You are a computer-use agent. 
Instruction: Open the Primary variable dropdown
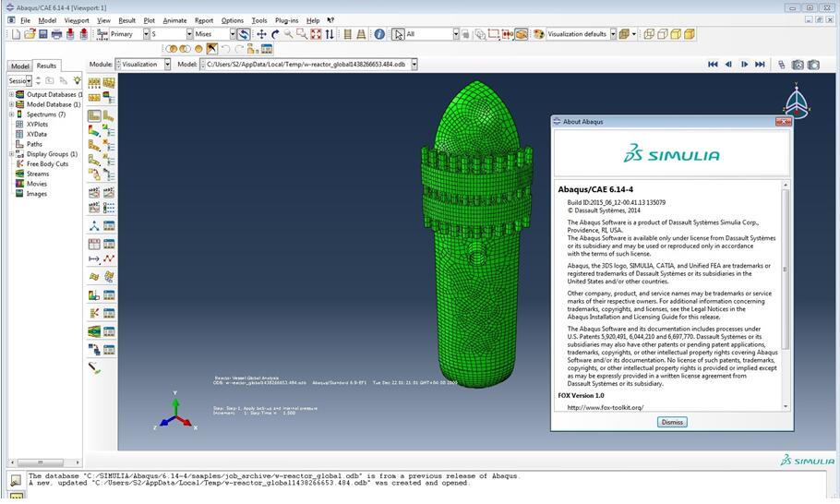[146, 34]
